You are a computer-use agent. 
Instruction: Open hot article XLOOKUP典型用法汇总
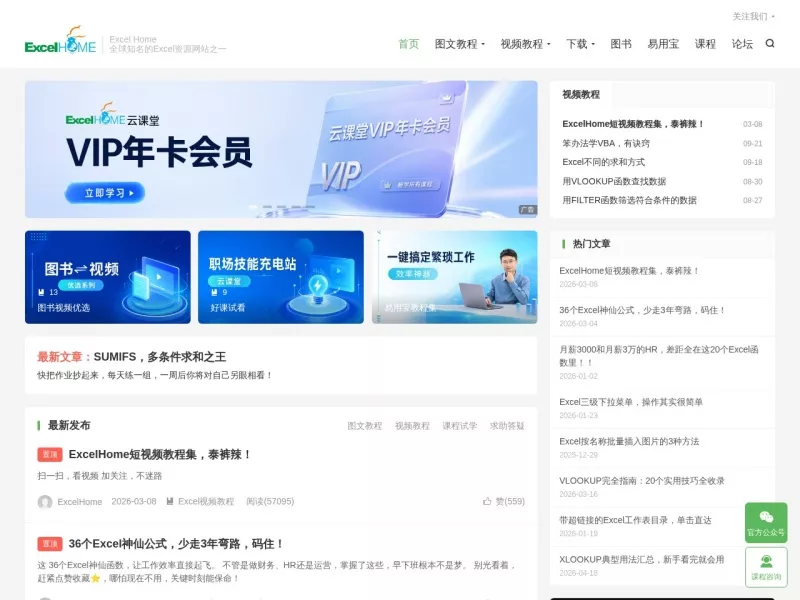(x=642, y=559)
